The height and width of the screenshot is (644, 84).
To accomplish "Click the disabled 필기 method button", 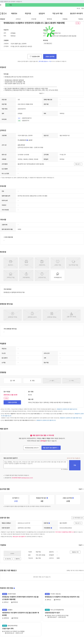I will 52,380.
